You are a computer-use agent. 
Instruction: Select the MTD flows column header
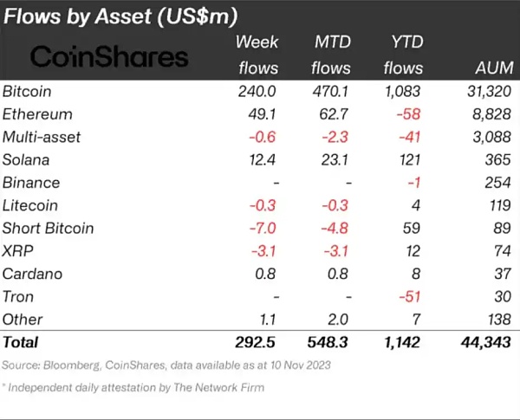331,55
